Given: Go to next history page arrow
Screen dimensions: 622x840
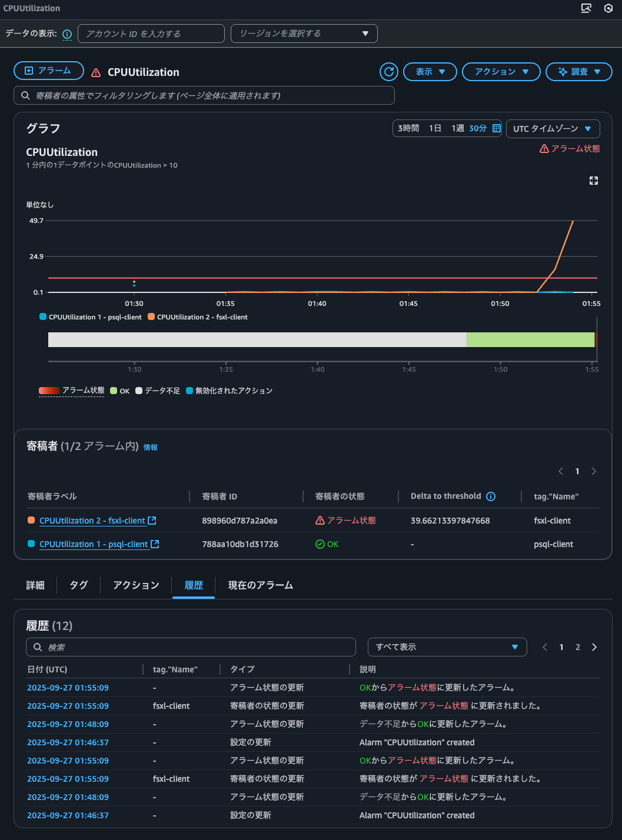Looking at the screenshot, I should [594, 647].
